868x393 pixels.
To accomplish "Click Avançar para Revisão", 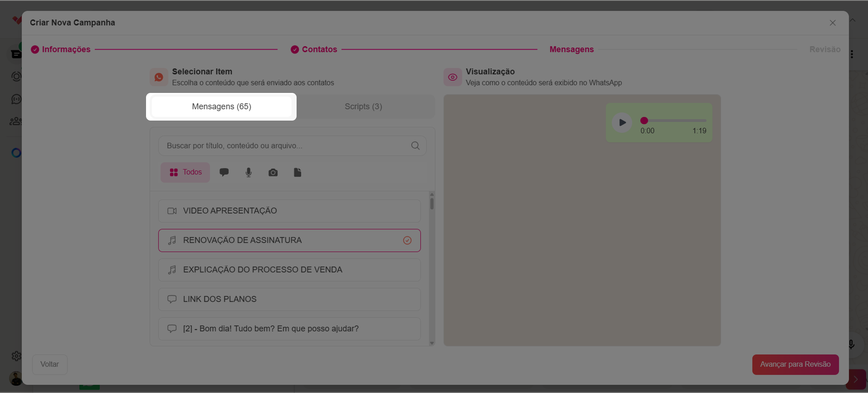I will coord(795,364).
